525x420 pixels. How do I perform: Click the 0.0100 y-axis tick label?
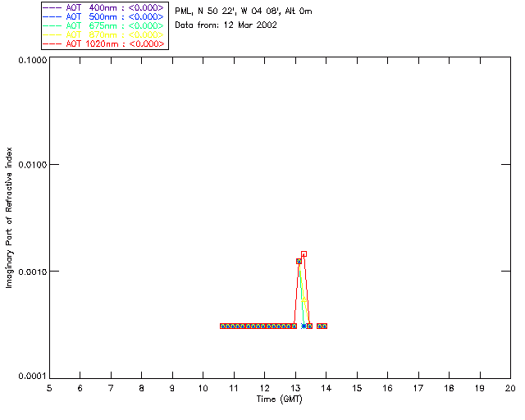coord(32,165)
